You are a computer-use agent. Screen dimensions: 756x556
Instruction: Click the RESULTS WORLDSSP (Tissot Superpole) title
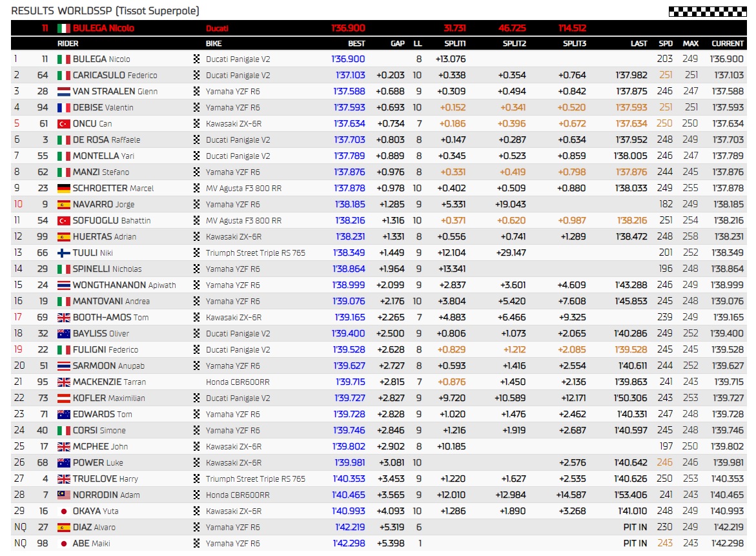pyautogui.click(x=105, y=11)
